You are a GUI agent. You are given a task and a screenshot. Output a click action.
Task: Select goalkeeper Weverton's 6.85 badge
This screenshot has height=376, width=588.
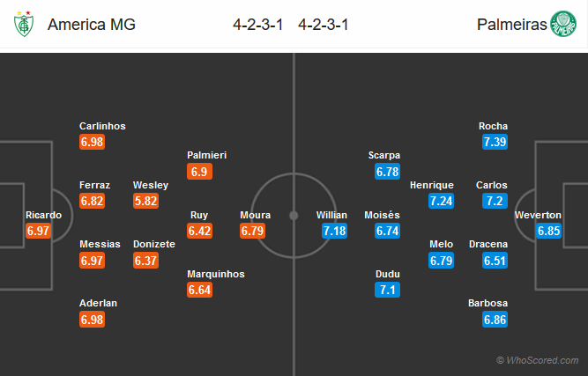[548, 231]
